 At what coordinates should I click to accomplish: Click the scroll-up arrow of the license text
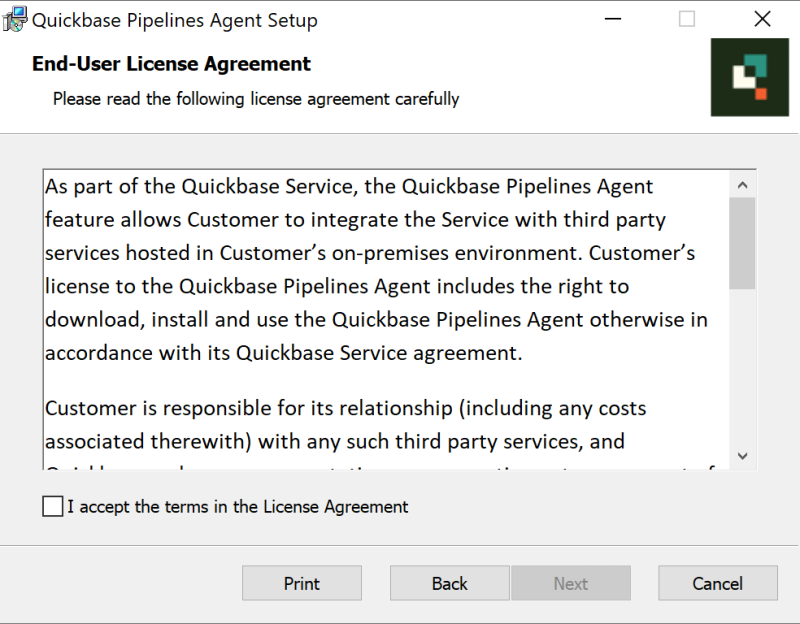[742, 185]
